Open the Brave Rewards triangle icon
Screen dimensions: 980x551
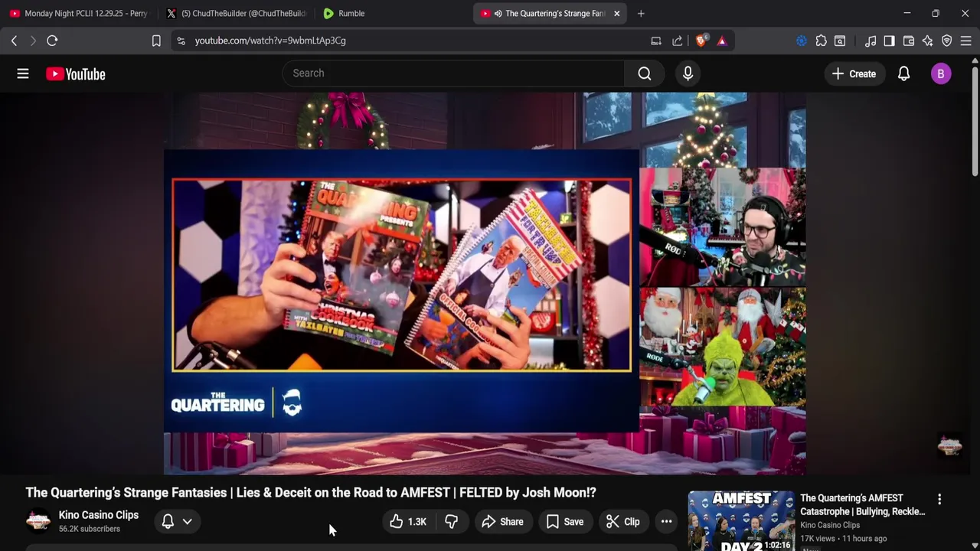(x=722, y=41)
